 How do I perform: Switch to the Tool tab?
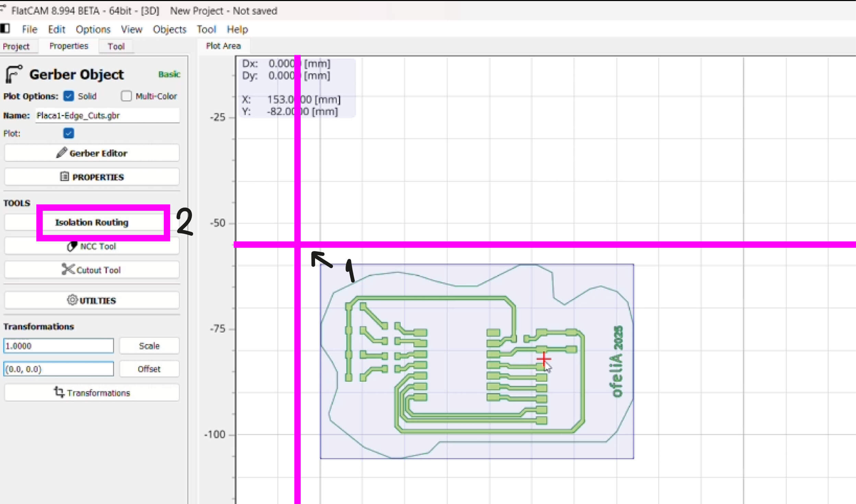116,46
